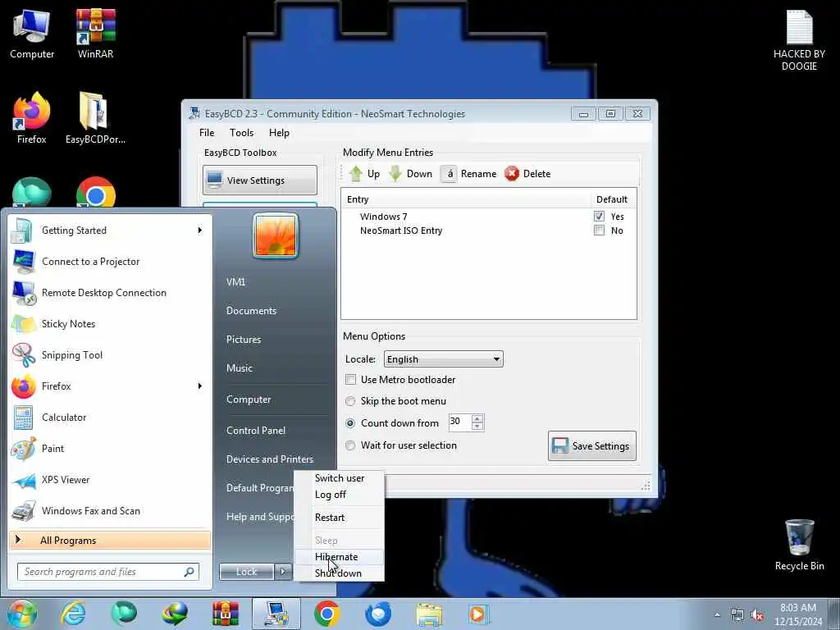Viewport: 840px width, 630px height.
Task: Click the arrow button next to Lock
Action: [283, 572]
